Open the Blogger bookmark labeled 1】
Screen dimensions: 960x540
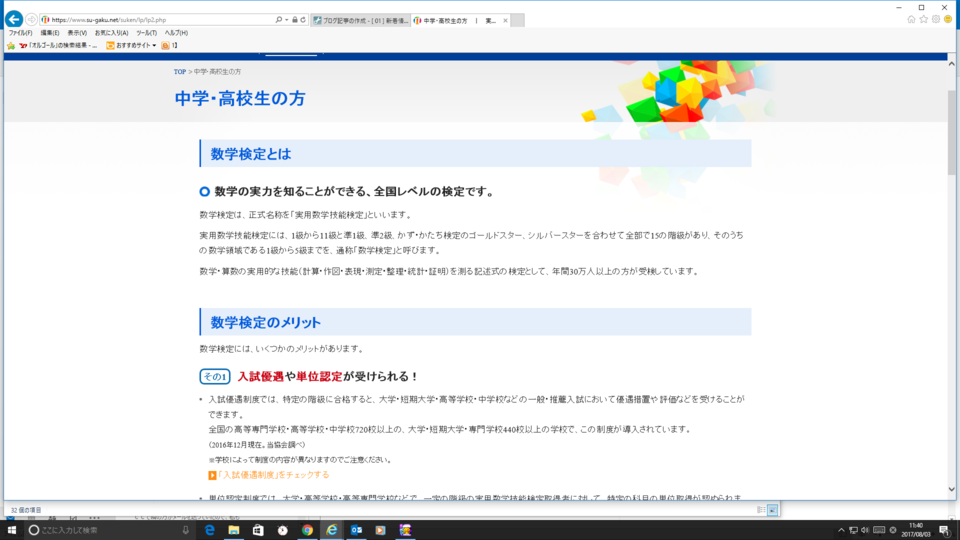coord(170,45)
